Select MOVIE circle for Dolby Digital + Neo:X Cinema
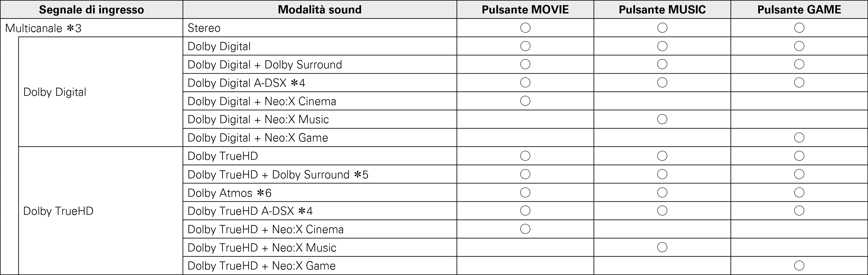The image size is (868, 275). pos(525,101)
